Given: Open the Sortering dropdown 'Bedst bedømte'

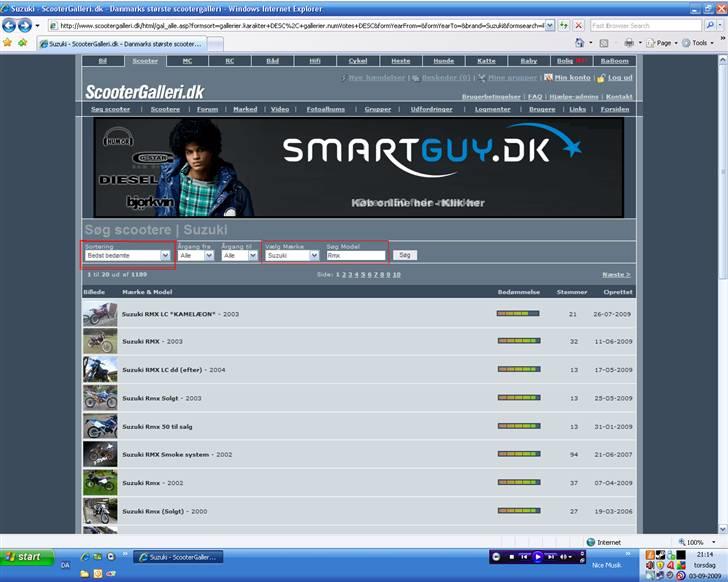Looking at the screenshot, I should tap(129, 255).
